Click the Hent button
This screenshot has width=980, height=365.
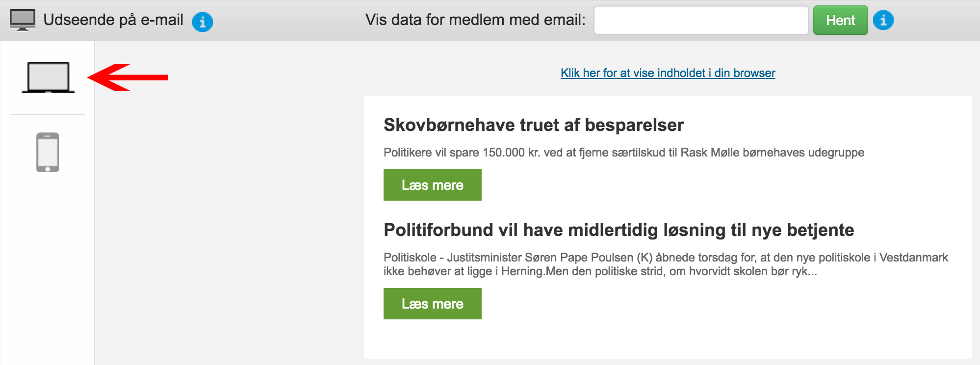[x=840, y=20]
